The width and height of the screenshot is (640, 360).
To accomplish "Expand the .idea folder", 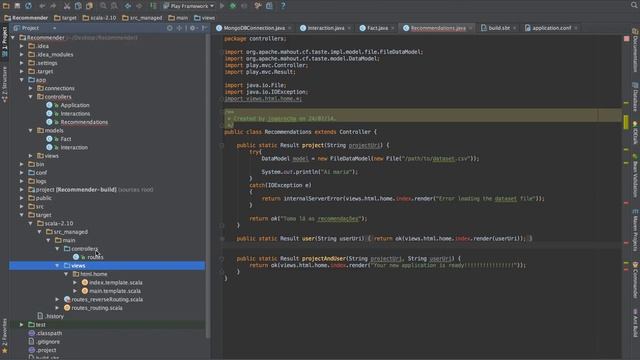I will point(22,46).
